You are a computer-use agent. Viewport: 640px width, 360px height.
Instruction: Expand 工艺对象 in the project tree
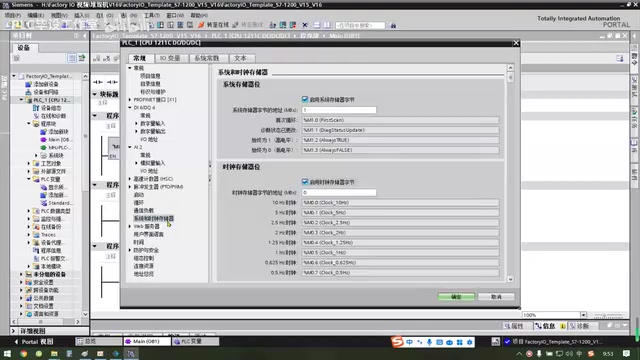pos(29,163)
